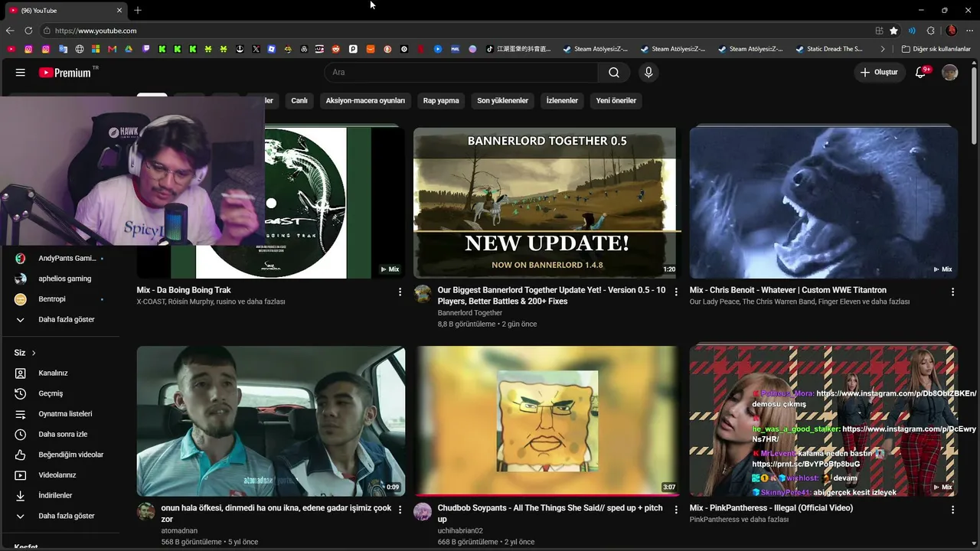Open the Microsoft bookmark icon

[96, 49]
